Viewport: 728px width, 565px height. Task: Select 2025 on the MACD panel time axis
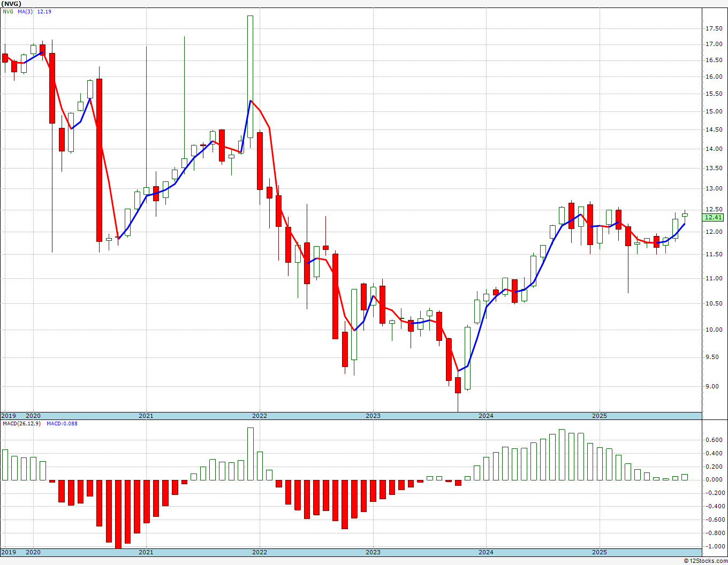(x=600, y=552)
